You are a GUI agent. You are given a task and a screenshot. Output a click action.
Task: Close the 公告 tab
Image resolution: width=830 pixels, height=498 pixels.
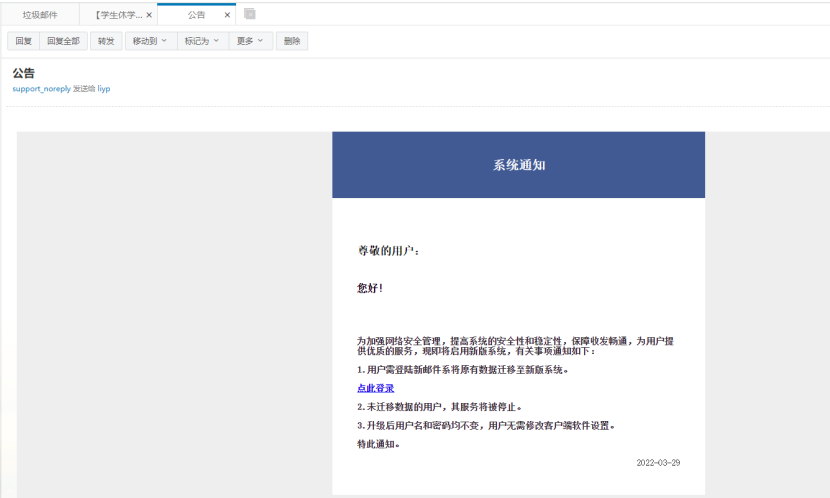click(229, 15)
